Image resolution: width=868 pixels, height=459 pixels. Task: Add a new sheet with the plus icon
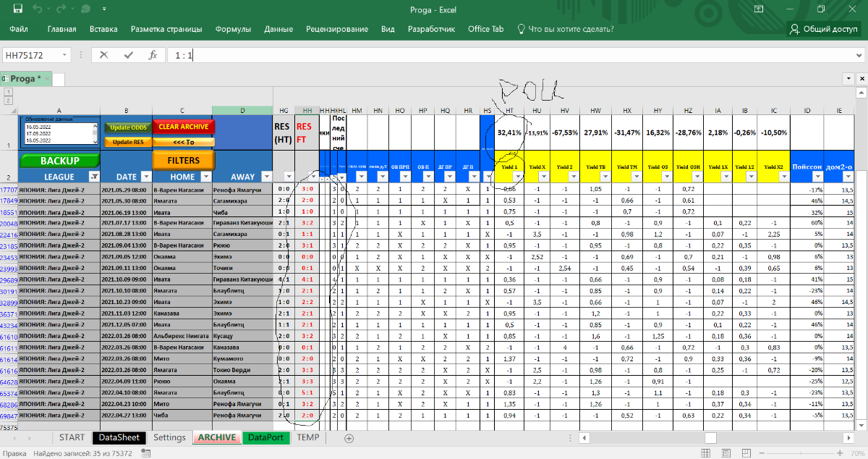pos(349,438)
